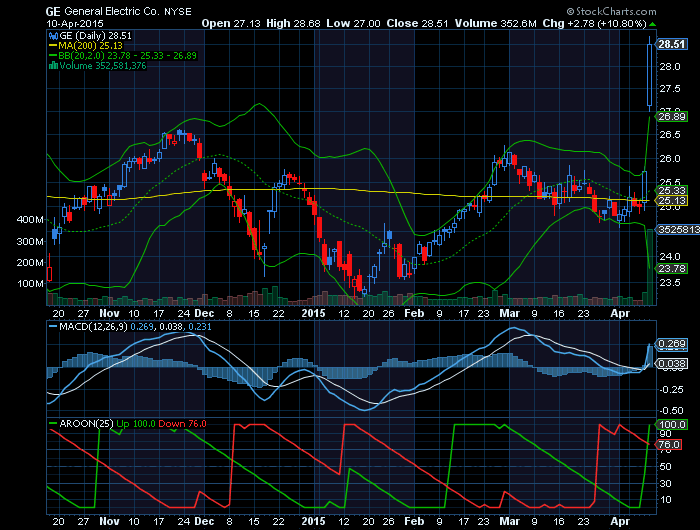Click the 200M volume axis label

[30, 263]
